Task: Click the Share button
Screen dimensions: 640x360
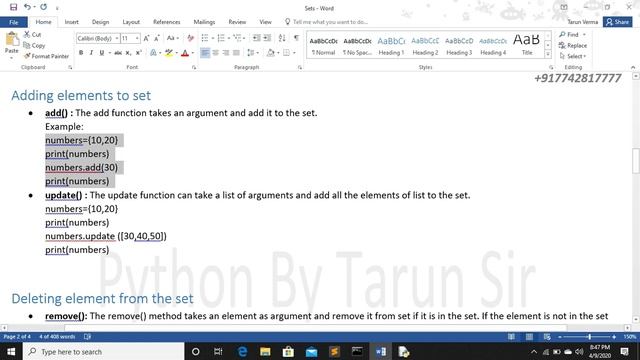Action: 618,22
